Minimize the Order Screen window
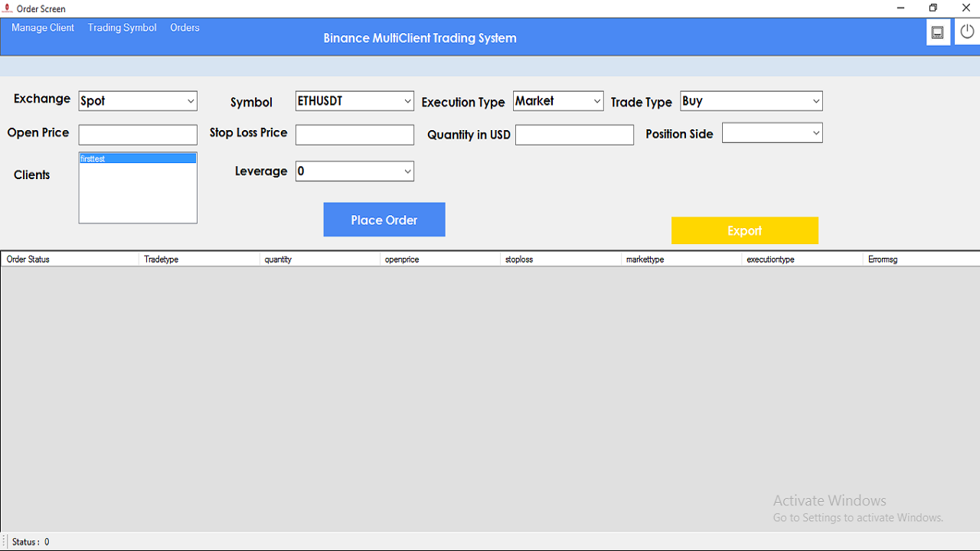 coord(899,8)
